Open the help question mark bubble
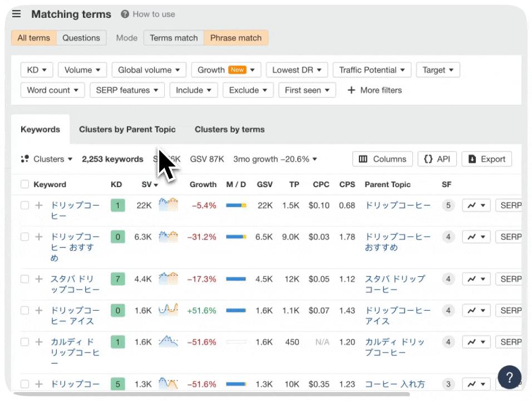This screenshot has width=532, height=401. 509,377
